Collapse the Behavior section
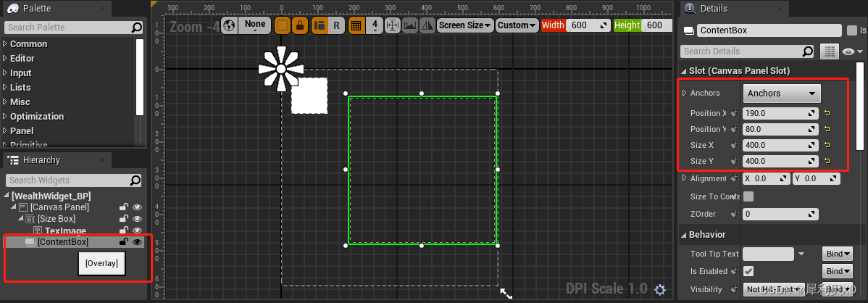868x303 pixels. pos(683,235)
